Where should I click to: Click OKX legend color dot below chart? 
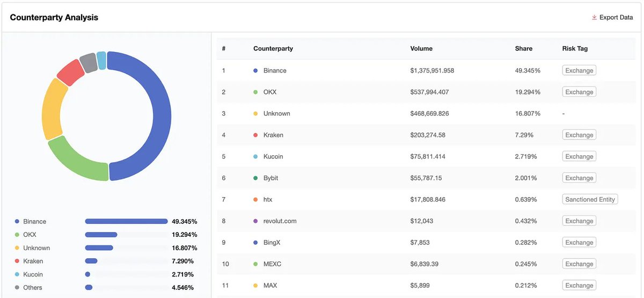[17, 235]
